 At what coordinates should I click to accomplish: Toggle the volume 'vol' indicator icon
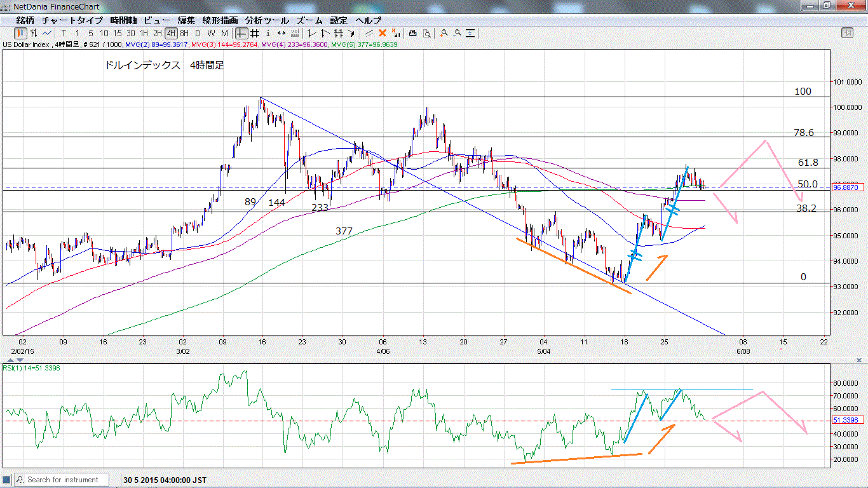coord(295,33)
